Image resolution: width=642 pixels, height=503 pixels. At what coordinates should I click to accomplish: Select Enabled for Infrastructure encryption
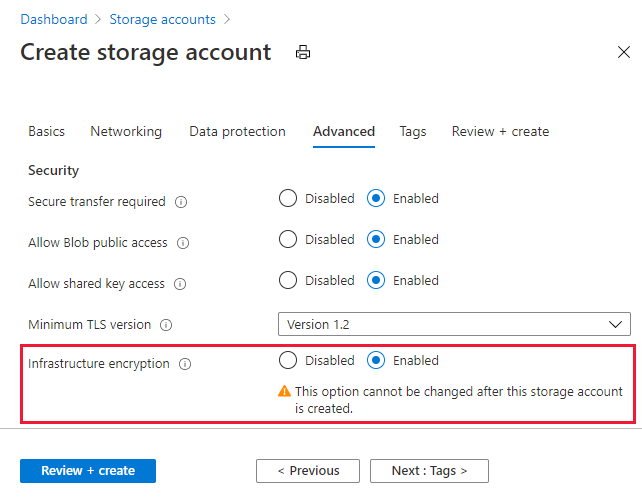click(376, 360)
